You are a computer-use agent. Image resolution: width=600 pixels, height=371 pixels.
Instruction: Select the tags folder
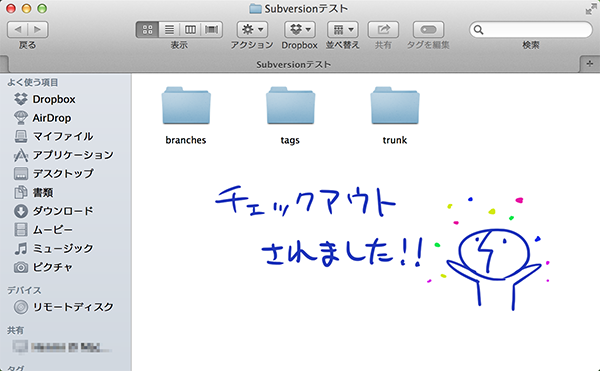point(290,116)
